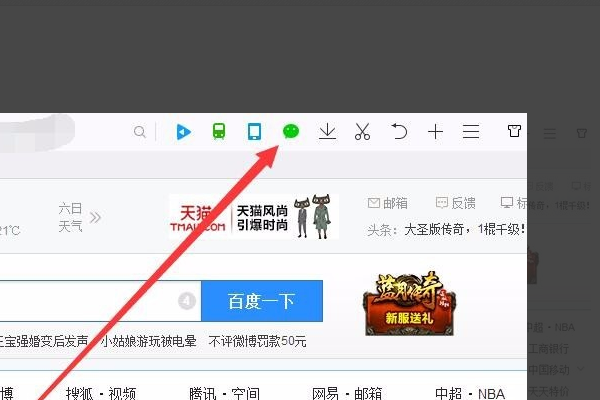Open the downloads arrow icon
600x400 pixels.
click(x=326, y=132)
